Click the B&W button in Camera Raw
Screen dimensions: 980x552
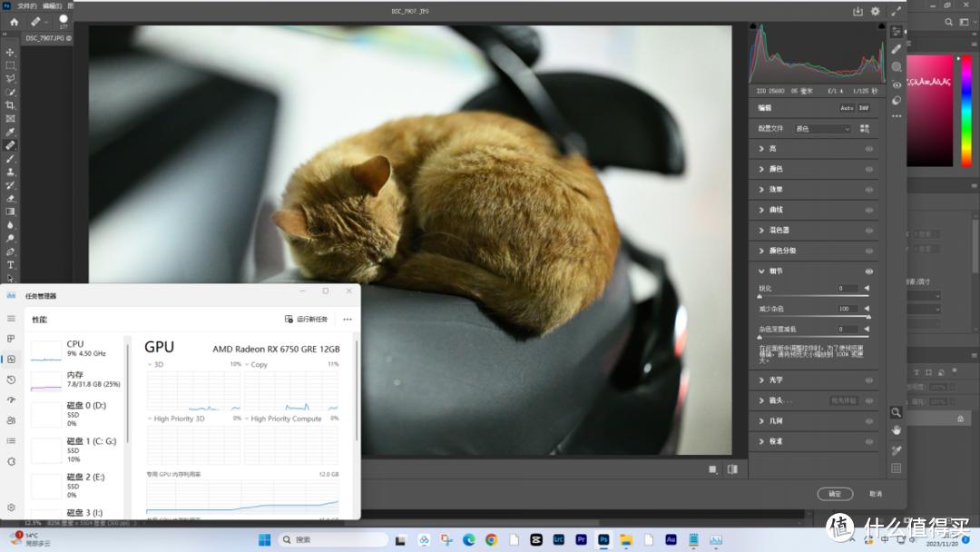tap(864, 108)
